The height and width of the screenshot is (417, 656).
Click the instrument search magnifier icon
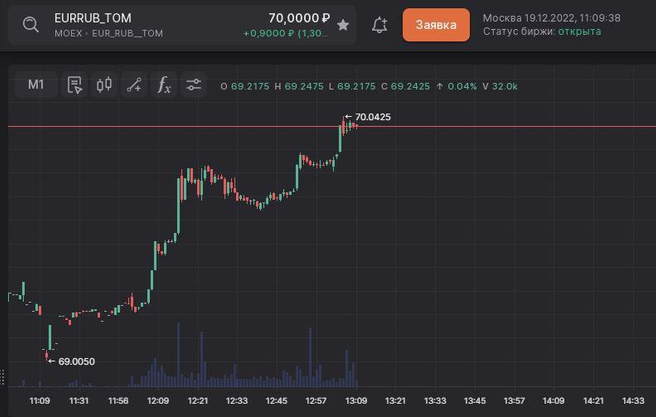[31, 25]
